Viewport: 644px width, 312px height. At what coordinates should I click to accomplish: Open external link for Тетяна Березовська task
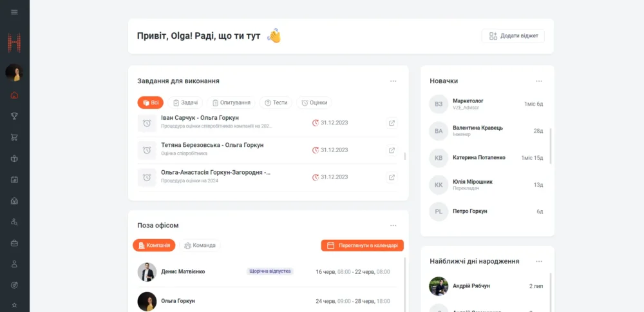(x=391, y=150)
